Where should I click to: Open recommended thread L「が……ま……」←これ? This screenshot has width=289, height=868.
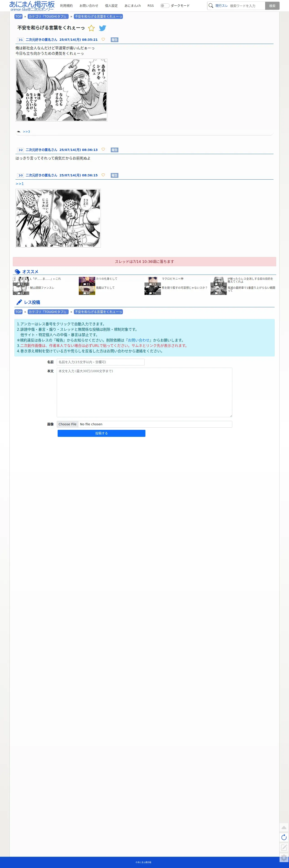point(45,279)
